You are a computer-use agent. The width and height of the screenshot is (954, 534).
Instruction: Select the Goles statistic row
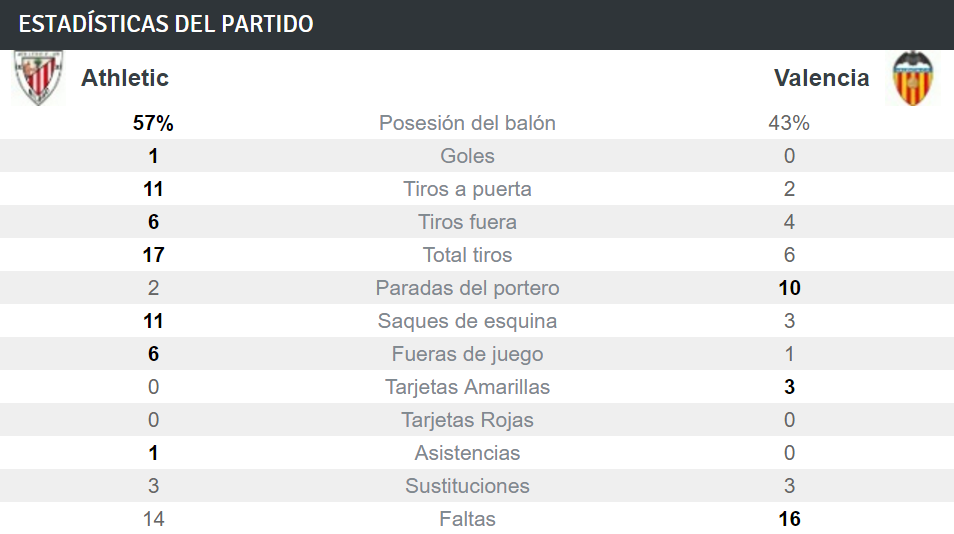477,156
